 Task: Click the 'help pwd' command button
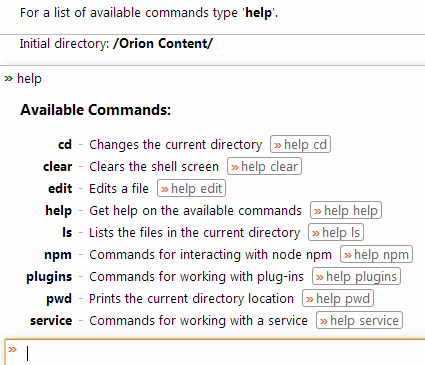(338, 298)
